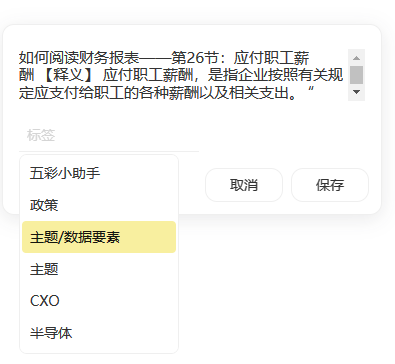Click 如何阅读财务报表 at the note's start
Screen dimensions: 395x364
click(79, 58)
